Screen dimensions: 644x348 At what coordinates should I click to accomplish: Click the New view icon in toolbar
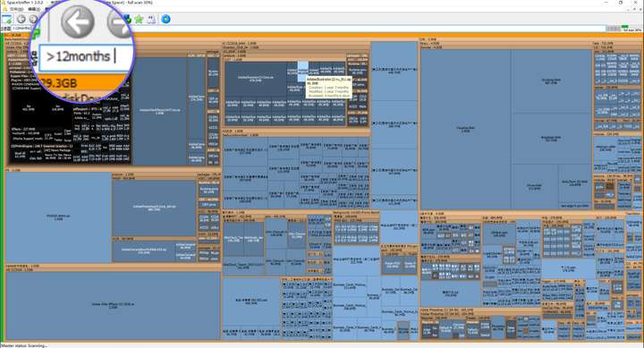(x=6, y=20)
